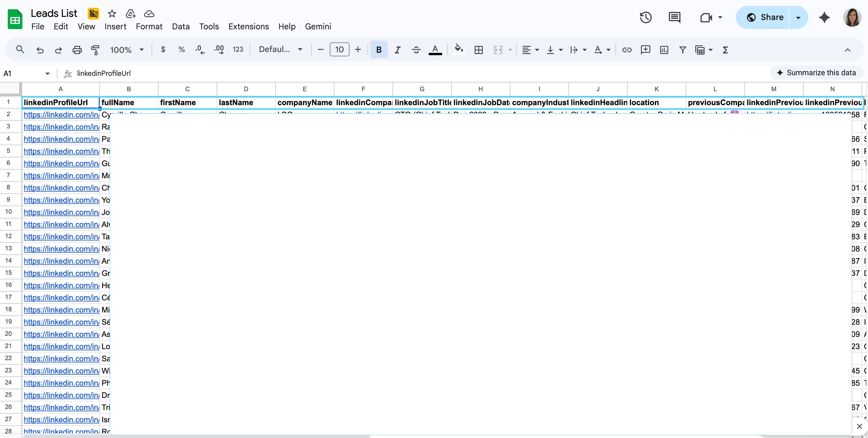Open the View menu
Viewport: 868px width, 438px height.
point(86,27)
